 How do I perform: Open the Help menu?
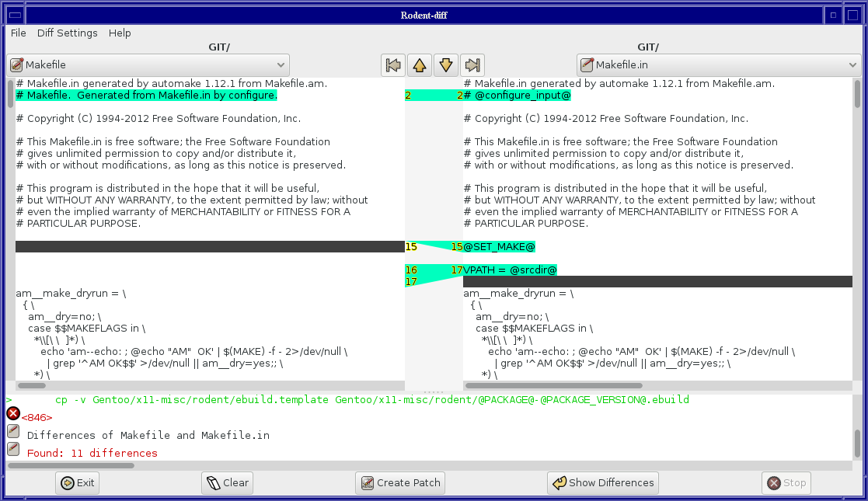tap(120, 33)
